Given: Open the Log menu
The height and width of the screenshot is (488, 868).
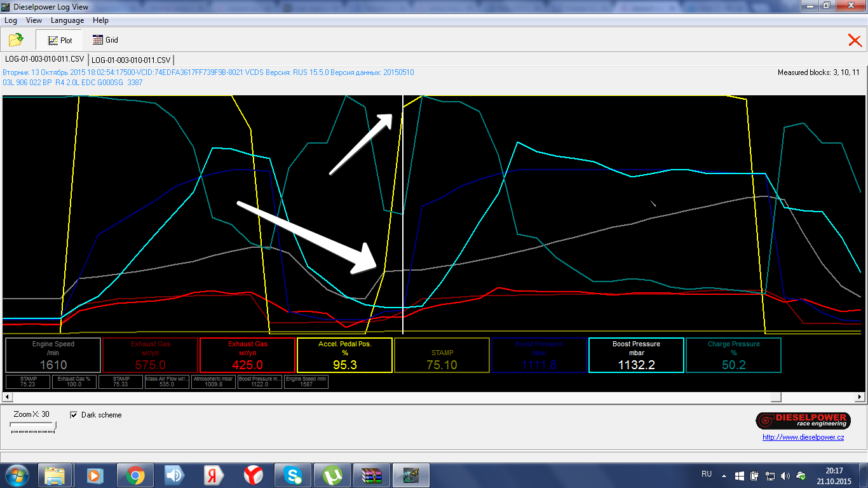Looking at the screenshot, I should click(11, 20).
